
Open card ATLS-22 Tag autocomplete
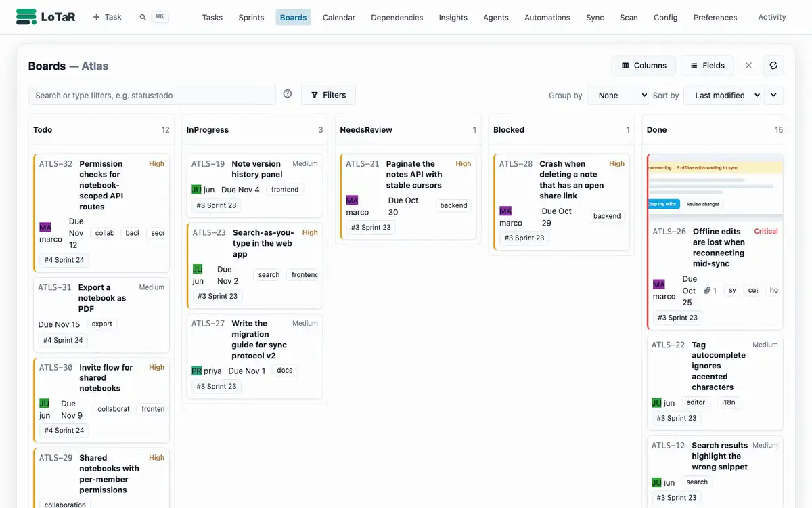[x=715, y=383]
